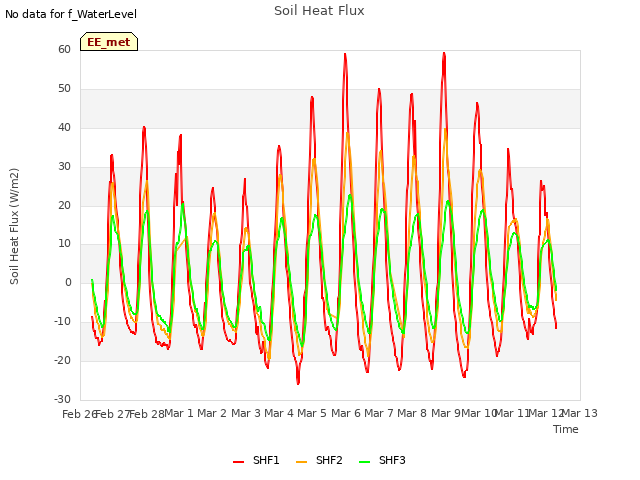Click the x-axis tick label Mar 2
Screen dimensions: 640x480
click(x=212, y=413)
